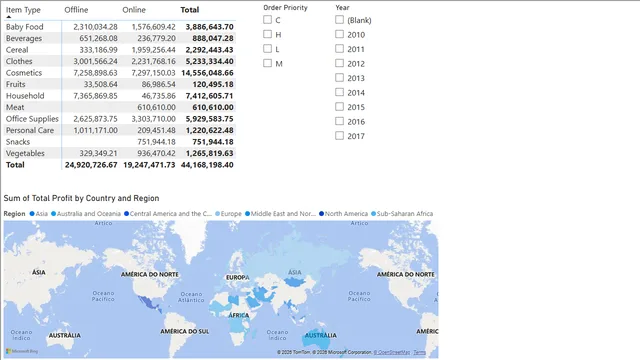The width and height of the screenshot is (640, 360).
Task: Tick the 2012 year checkbox
Action: click(339, 63)
